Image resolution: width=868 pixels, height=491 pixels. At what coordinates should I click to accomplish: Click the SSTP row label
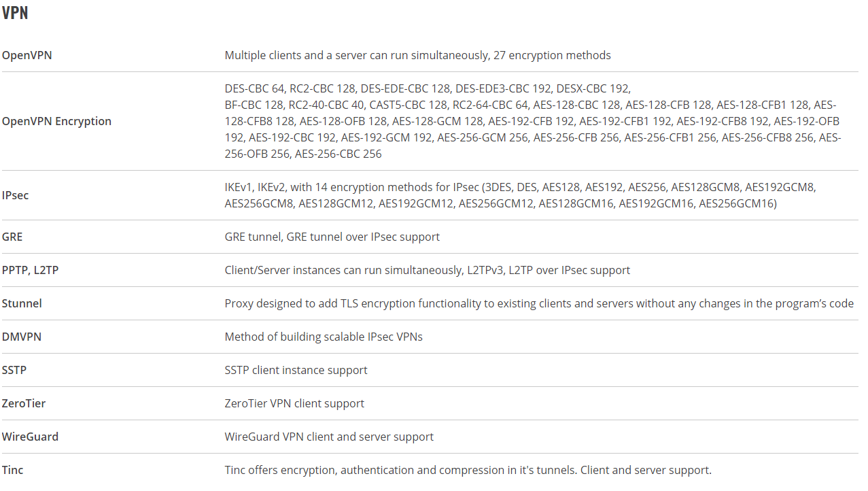tap(14, 370)
